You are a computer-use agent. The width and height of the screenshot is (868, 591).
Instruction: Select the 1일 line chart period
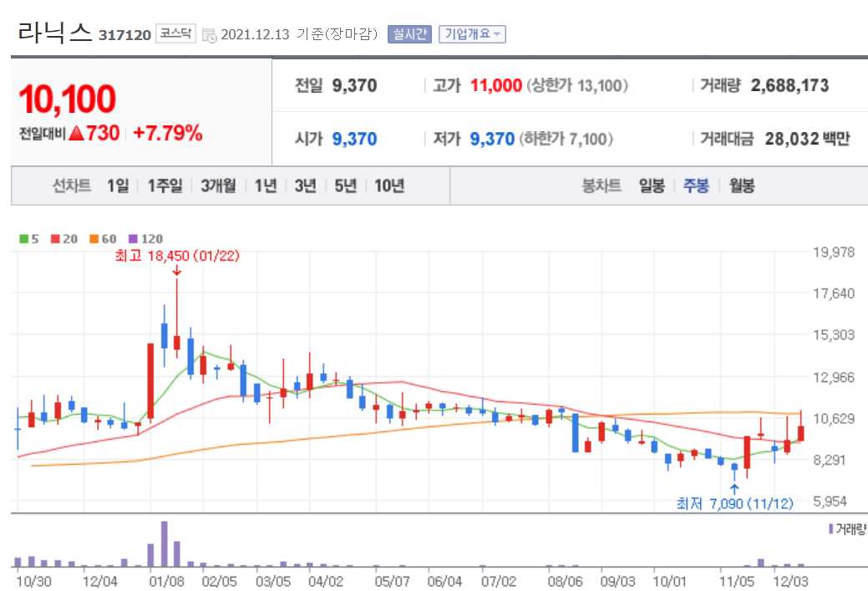(x=118, y=186)
